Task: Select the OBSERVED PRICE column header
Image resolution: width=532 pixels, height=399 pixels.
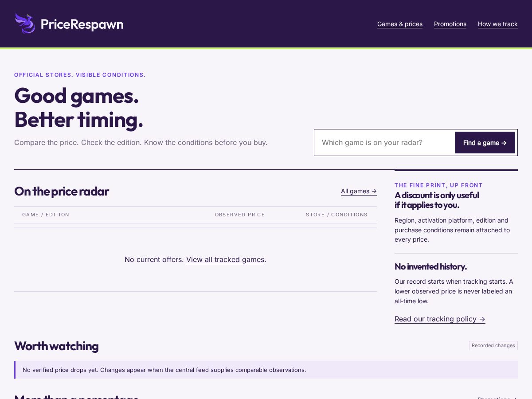Action: (x=240, y=215)
